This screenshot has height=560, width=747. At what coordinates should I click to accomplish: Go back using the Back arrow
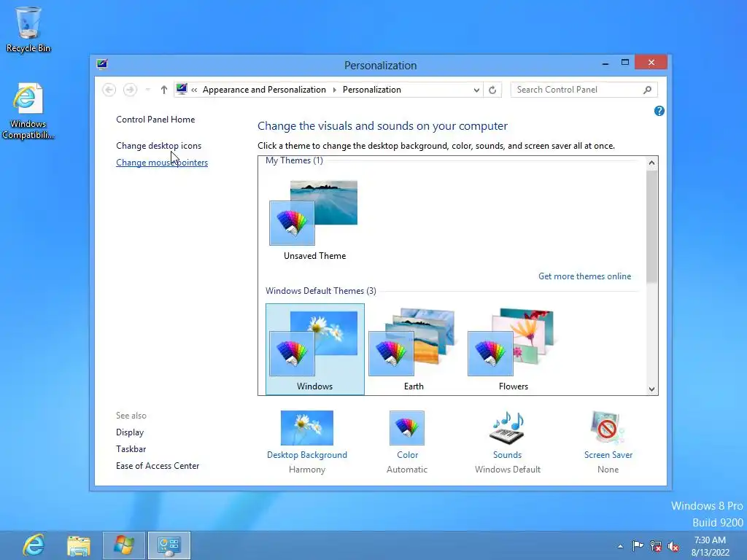pyautogui.click(x=109, y=90)
